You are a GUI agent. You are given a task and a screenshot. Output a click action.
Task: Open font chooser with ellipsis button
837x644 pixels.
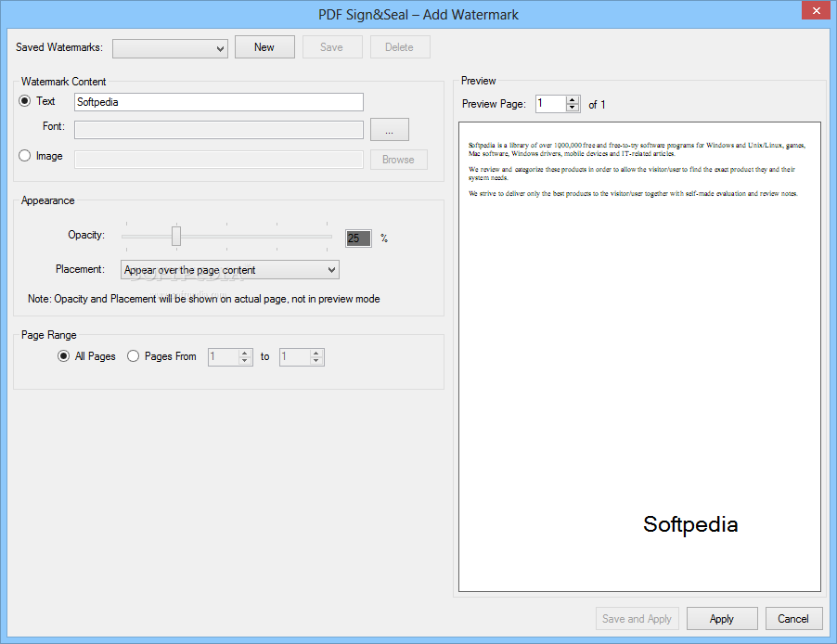point(390,130)
